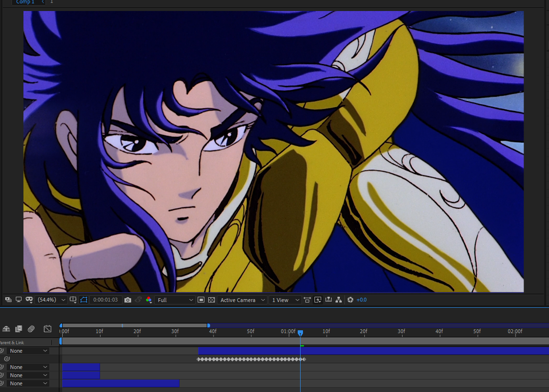Take a snapshot of the composition
The width and height of the screenshot is (549, 392).
pos(127,300)
